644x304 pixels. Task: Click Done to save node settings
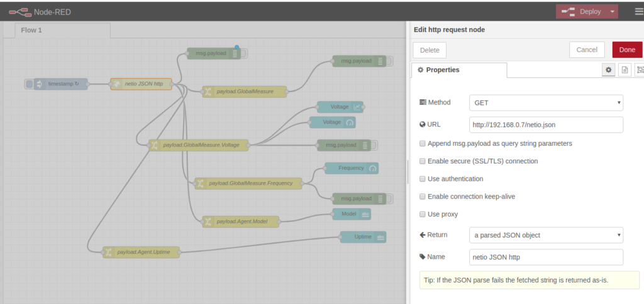(627, 50)
